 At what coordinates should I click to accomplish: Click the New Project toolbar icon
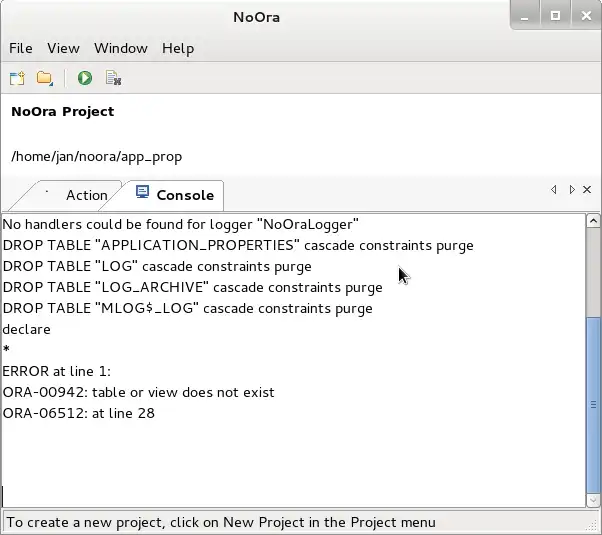coord(17,78)
